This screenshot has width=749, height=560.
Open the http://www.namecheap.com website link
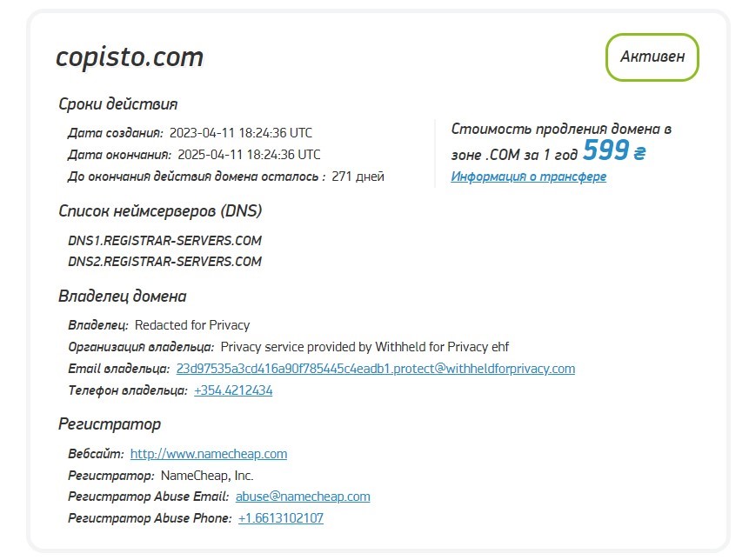pos(208,454)
